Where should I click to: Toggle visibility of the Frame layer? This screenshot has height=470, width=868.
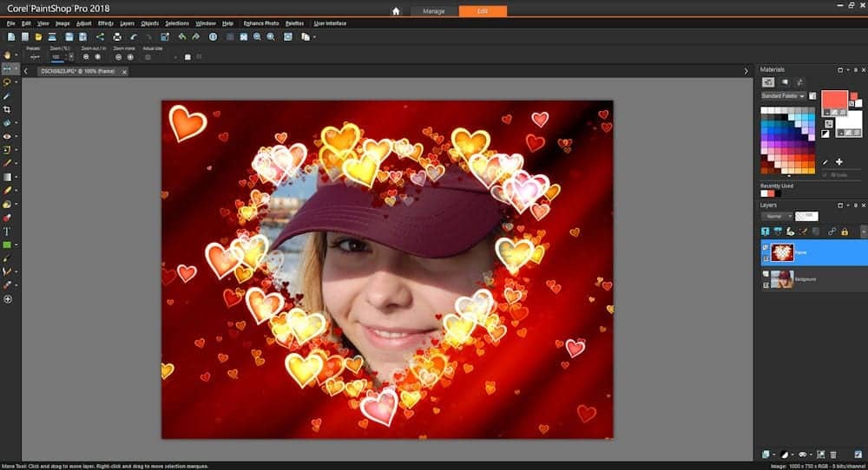tap(765, 247)
